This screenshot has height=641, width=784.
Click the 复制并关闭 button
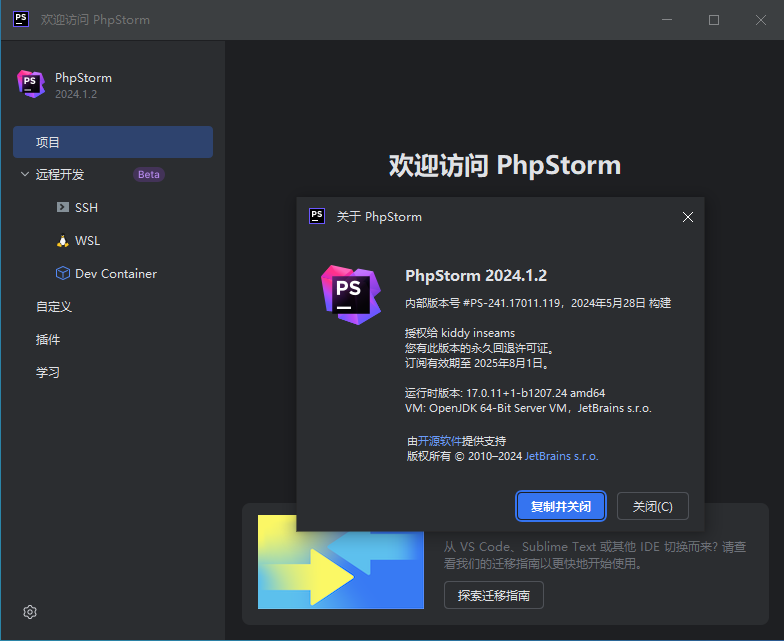coord(560,506)
